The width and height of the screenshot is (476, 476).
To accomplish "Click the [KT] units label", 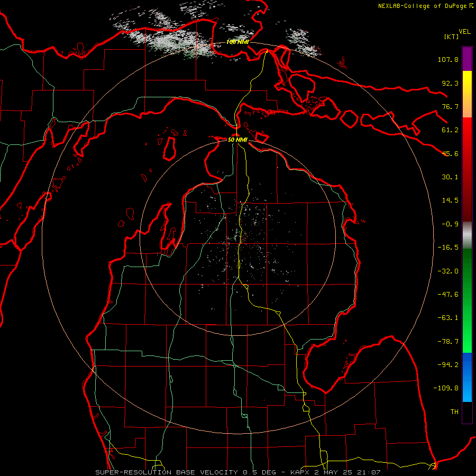I will [451, 36].
